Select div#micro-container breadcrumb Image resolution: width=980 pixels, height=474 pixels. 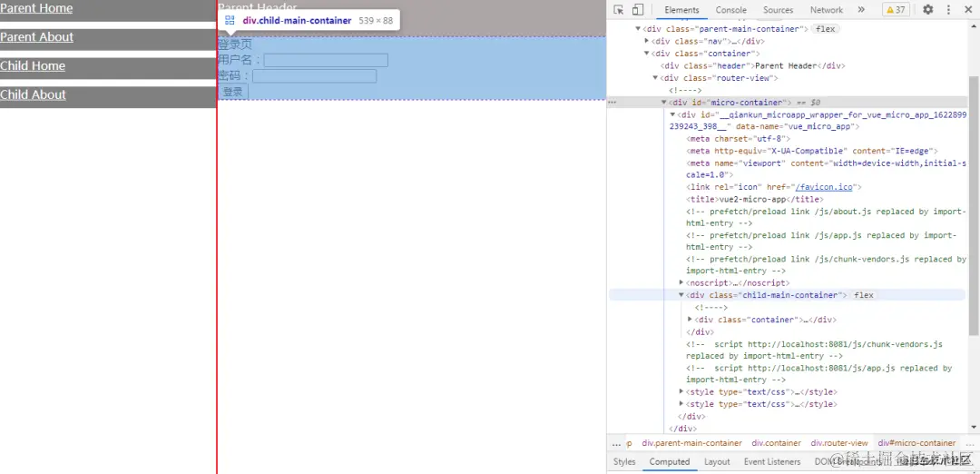(916, 443)
